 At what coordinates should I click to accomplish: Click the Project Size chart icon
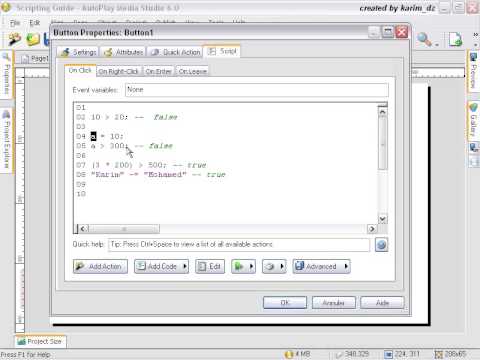22,341
